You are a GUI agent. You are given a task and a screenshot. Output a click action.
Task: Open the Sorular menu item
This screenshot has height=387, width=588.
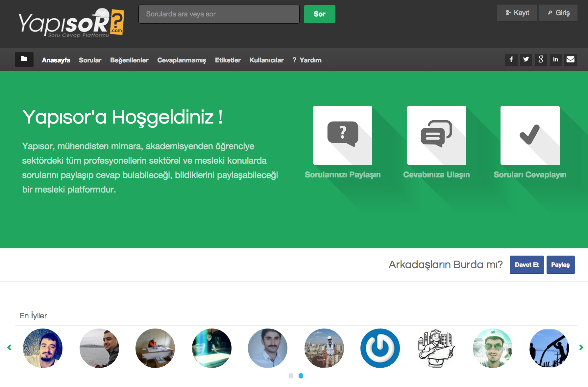point(90,60)
